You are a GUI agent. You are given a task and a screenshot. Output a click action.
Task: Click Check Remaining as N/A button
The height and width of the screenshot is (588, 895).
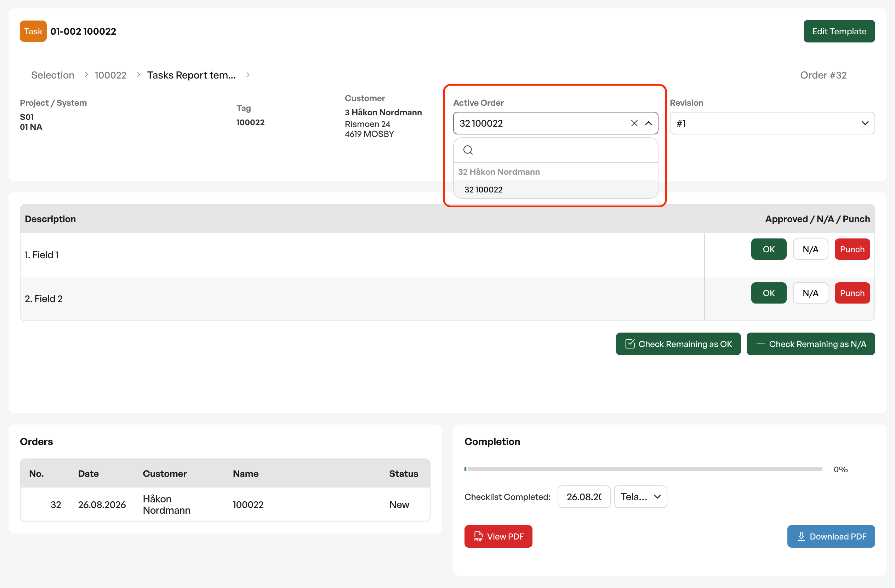810,344
